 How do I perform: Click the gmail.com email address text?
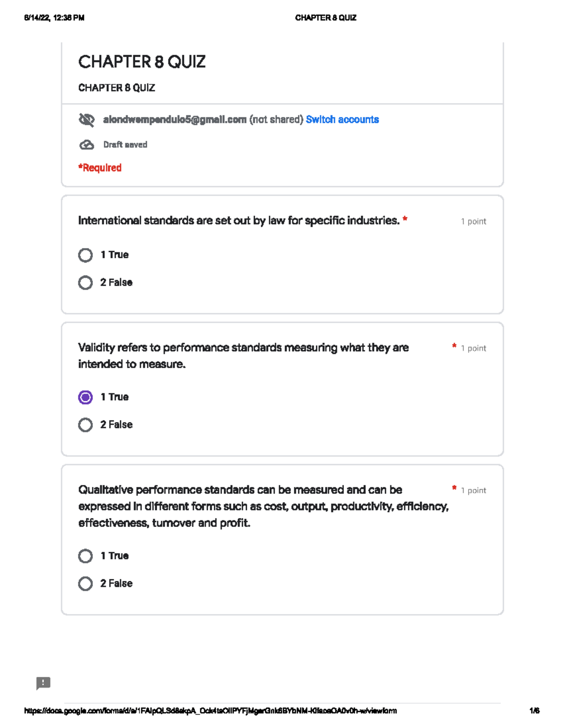tap(175, 120)
